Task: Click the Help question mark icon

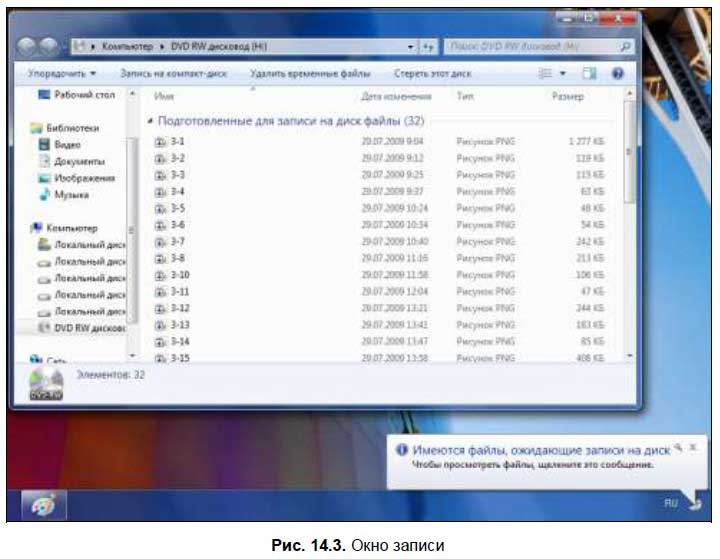Action: (x=617, y=73)
